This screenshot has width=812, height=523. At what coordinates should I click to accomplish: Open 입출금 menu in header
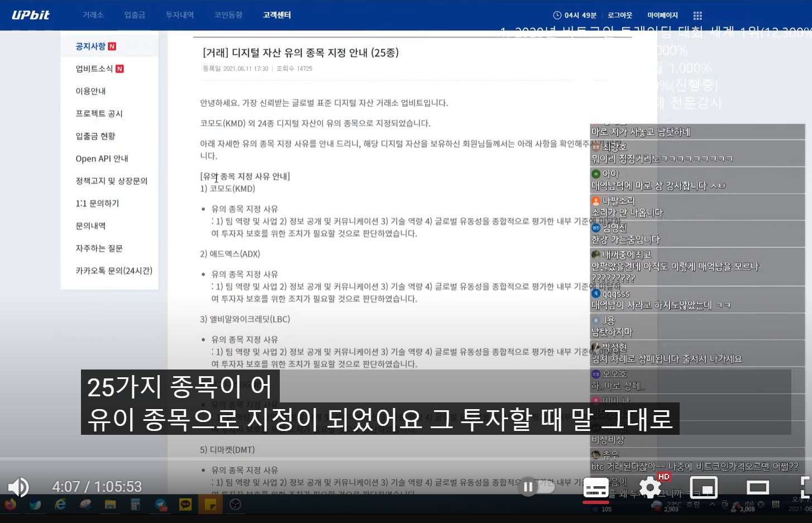coord(135,15)
